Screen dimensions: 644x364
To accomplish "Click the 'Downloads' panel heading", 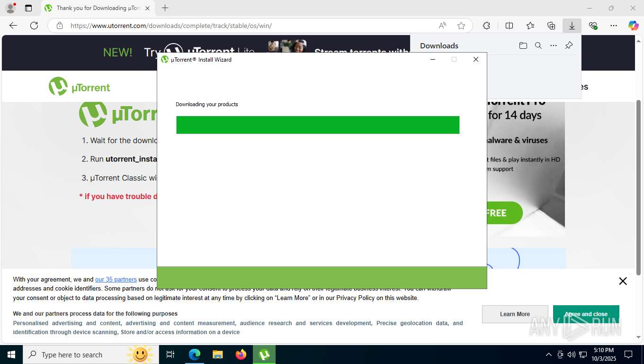I will [439, 45].
